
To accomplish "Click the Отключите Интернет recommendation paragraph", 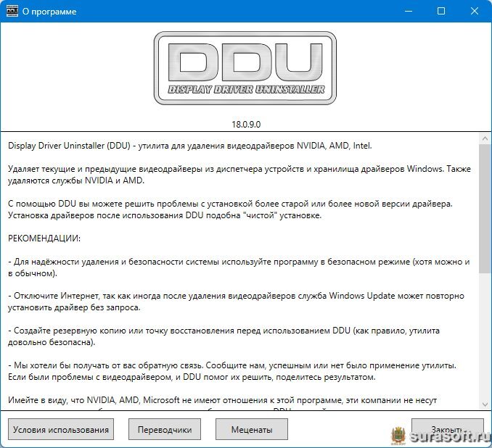I will (x=236, y=302).
